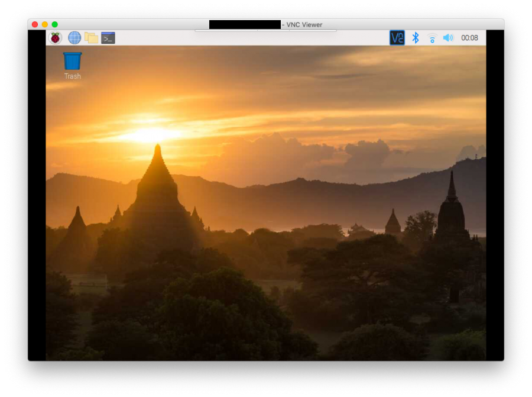Image resolution: width=532 pixels, height=397 pixels.
Task: Click the 00:08 panel clock
Action: tap(469, 38)
